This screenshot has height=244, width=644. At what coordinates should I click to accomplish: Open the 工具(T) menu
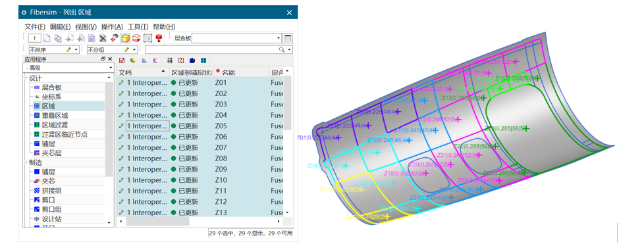point(138,27)
